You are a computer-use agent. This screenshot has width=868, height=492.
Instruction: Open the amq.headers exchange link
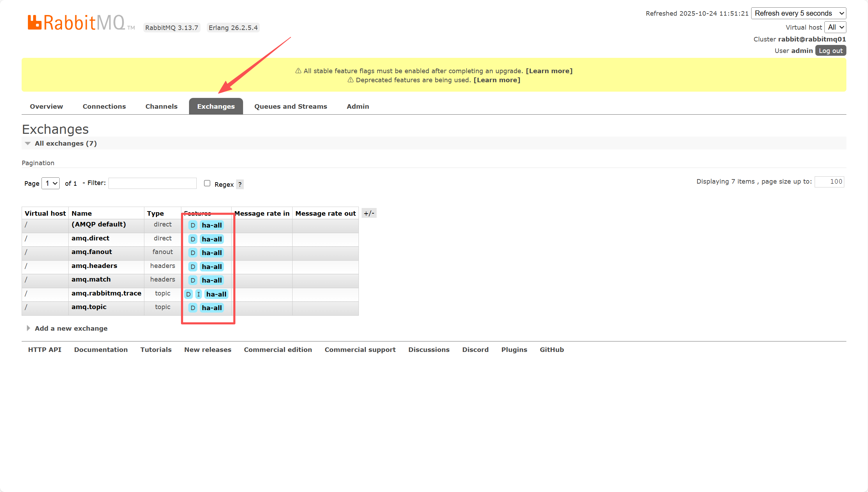pyautogui.click(x=94, y=266)
